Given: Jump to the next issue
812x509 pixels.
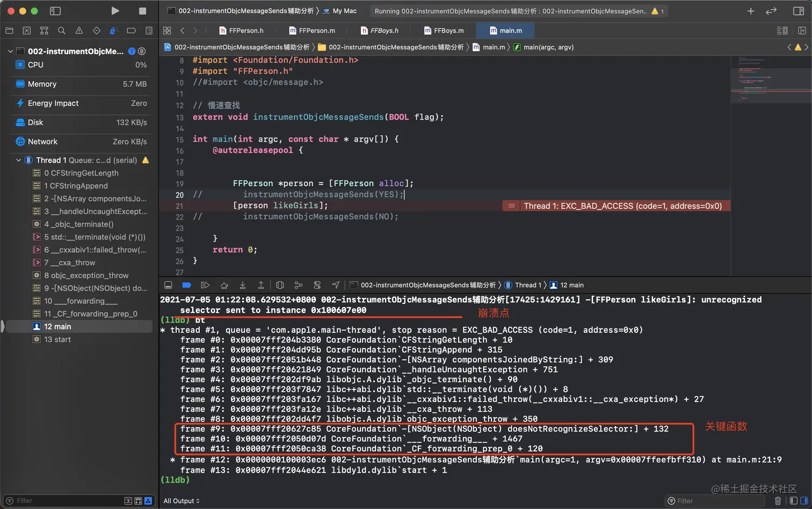Looking at the screenshot, I should (807, 47).
